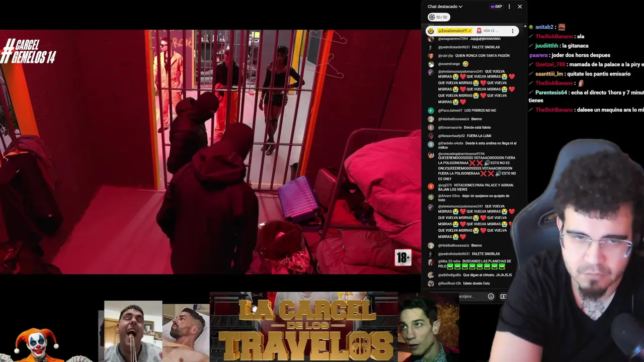Click Twitch chat username paarera
644x362 pixels.
click(x=538, y=55)
